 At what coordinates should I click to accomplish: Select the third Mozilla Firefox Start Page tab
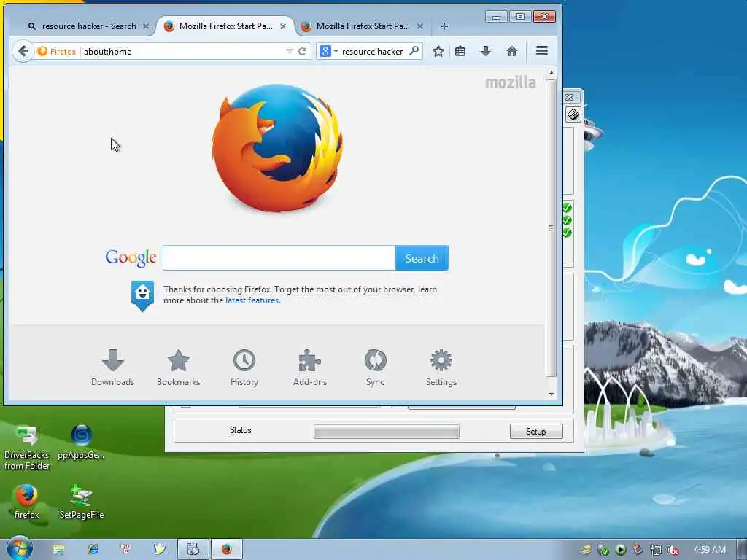[x=362, y=26]
